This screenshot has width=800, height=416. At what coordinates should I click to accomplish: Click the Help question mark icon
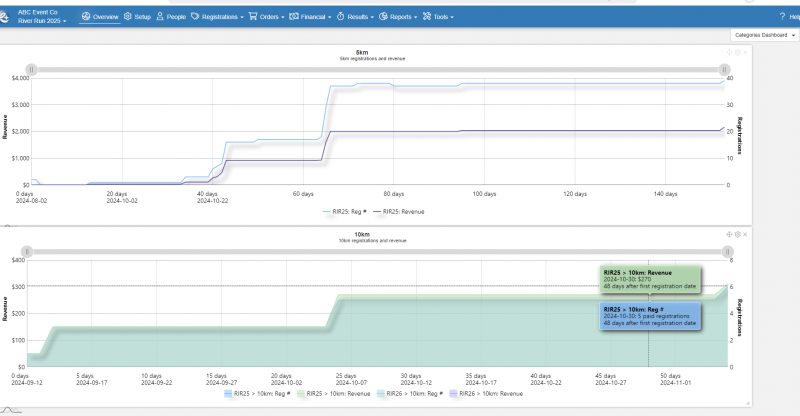783,17
